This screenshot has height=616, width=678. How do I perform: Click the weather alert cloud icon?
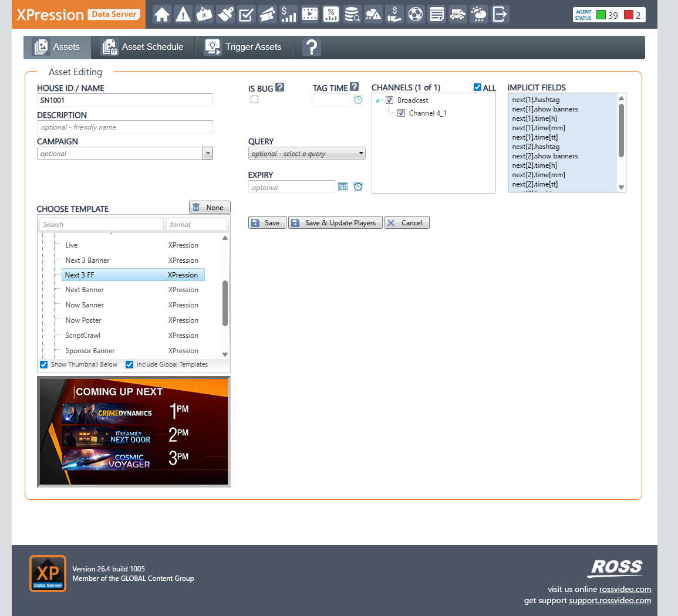click(373, 14)
